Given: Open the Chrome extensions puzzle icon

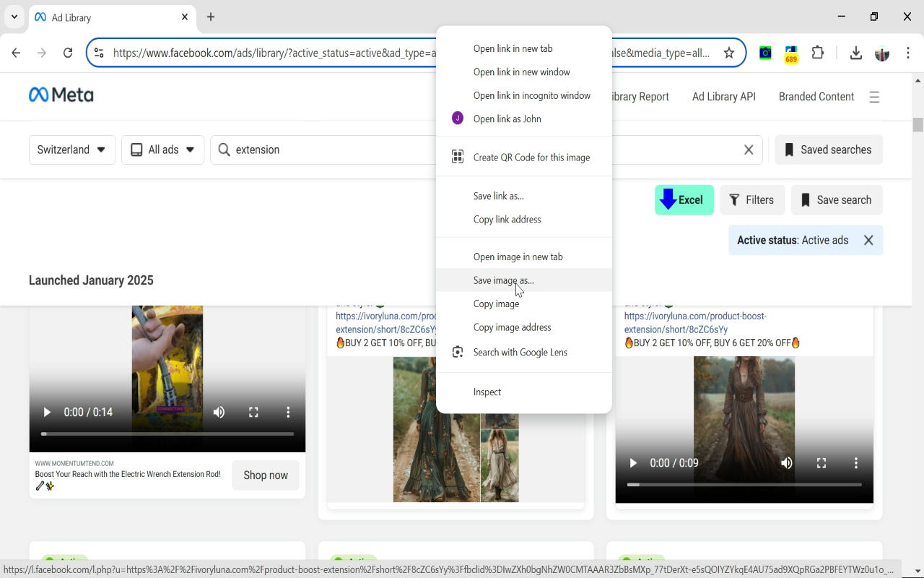Looking at the screenshot, I should pyautogui.click(x=818, y=53).
